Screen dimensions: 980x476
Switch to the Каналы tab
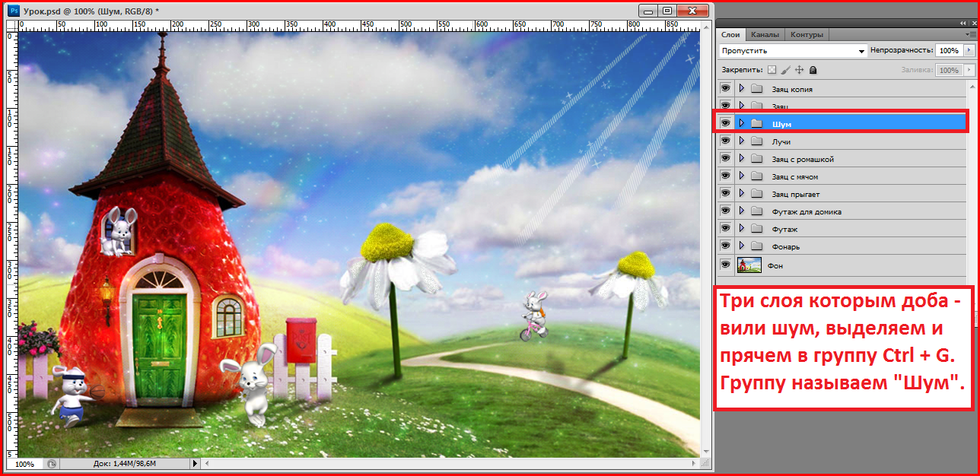(764, 34)
